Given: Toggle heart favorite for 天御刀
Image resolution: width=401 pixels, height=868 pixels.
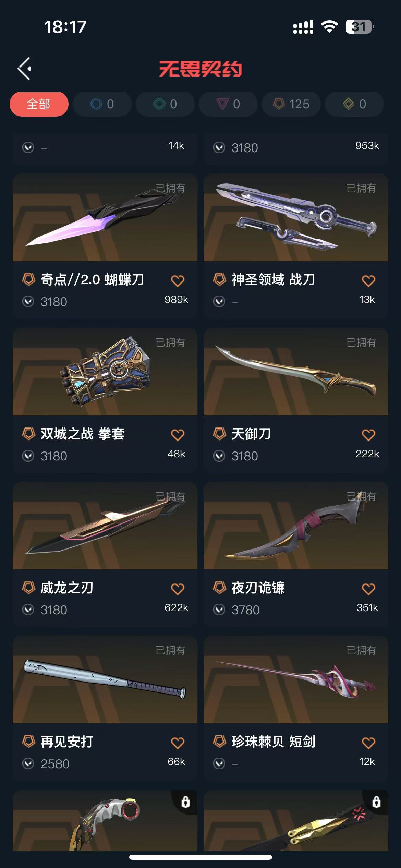Looking at the screenshot, I should (368, 435).
